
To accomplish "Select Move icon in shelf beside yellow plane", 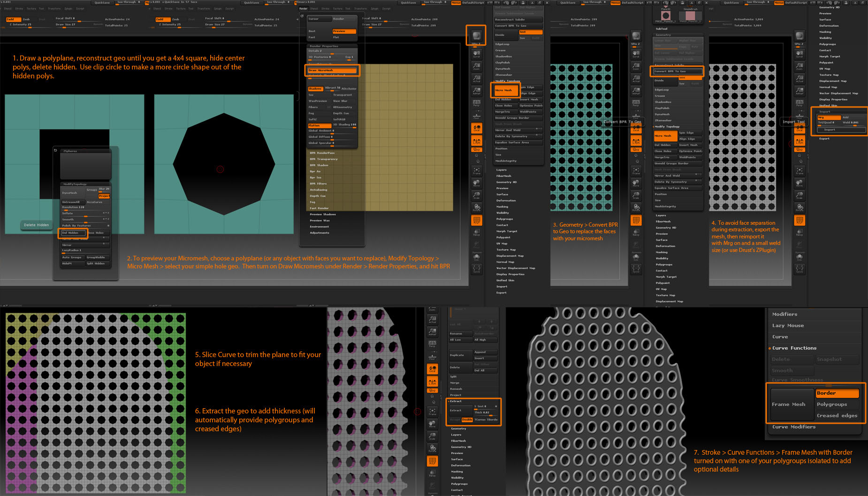I will (476, 183).
